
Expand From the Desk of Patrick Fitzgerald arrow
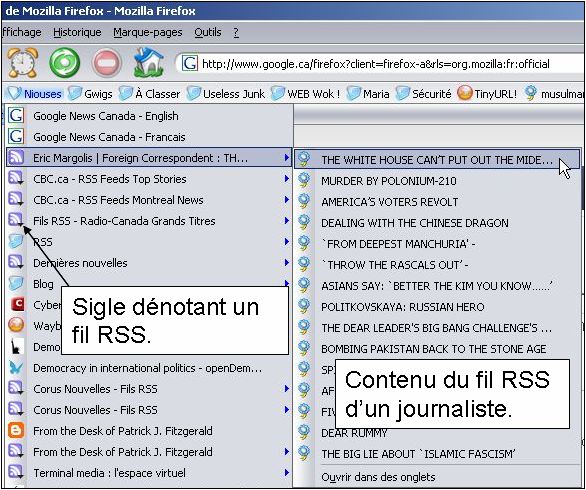pos(286,452)
